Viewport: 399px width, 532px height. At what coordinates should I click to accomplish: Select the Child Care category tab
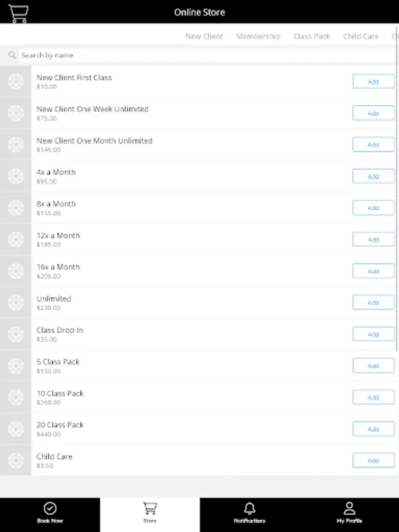(361, 36)
